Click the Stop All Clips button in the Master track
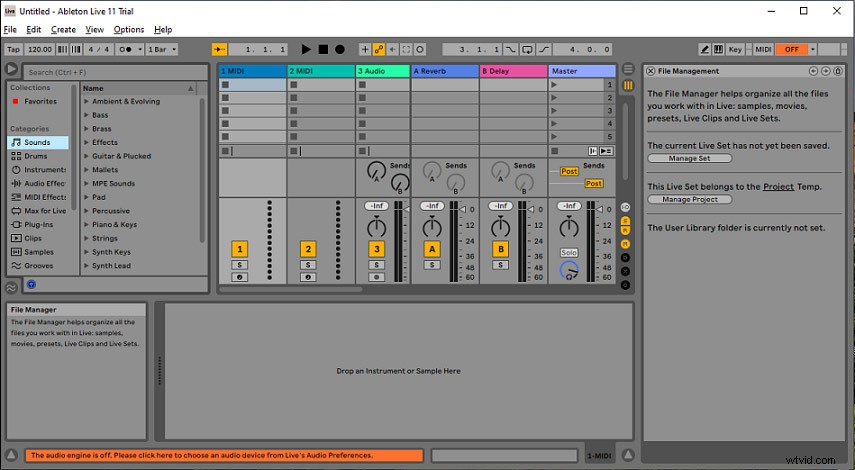855x470 pixels. (555, 151)
